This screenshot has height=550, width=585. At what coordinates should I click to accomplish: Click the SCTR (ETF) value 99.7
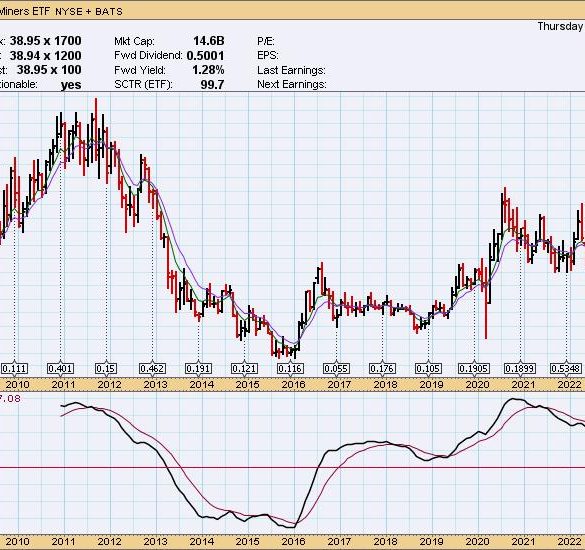click(x=212, y=85)
